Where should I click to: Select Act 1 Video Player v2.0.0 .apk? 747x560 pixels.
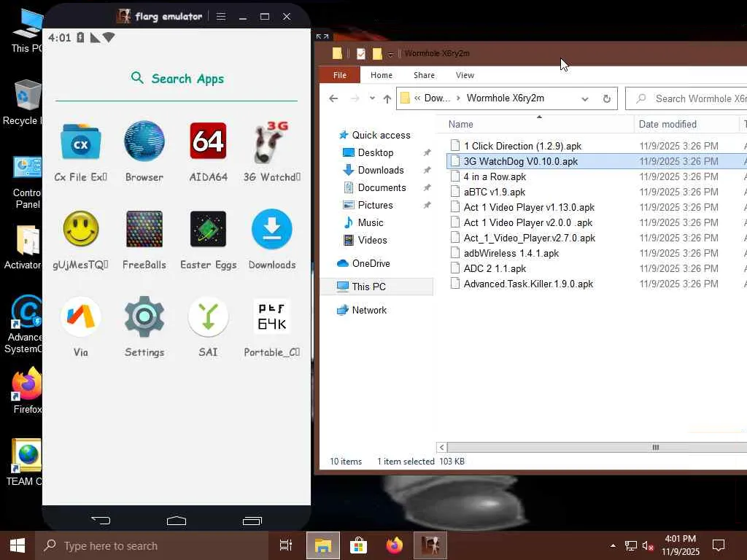tap(528, 223)
